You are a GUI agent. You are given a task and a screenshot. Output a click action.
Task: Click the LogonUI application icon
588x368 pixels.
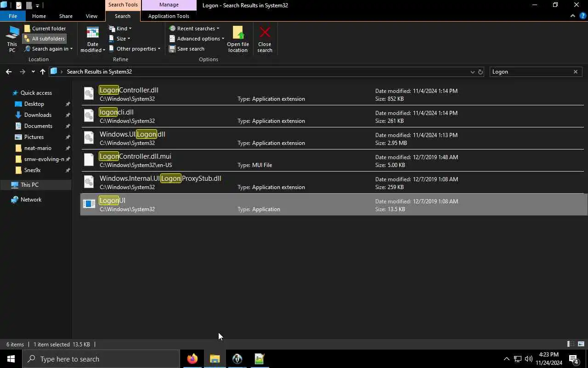point(89,204)
